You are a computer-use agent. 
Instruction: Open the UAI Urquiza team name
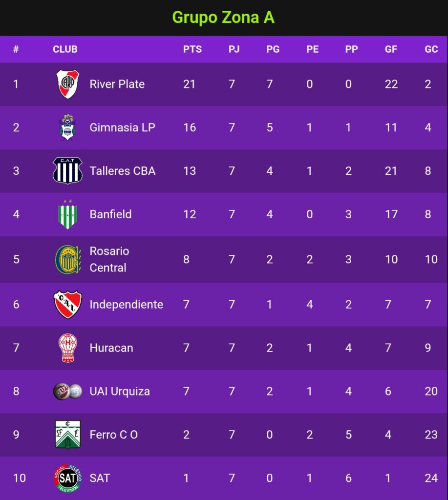[x=120, y=391]
